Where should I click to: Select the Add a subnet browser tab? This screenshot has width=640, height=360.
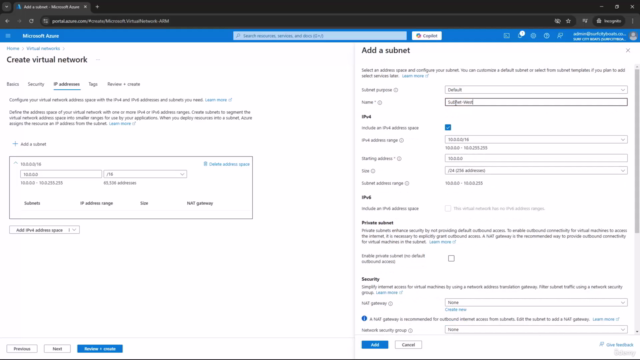[x=51, y=7]
